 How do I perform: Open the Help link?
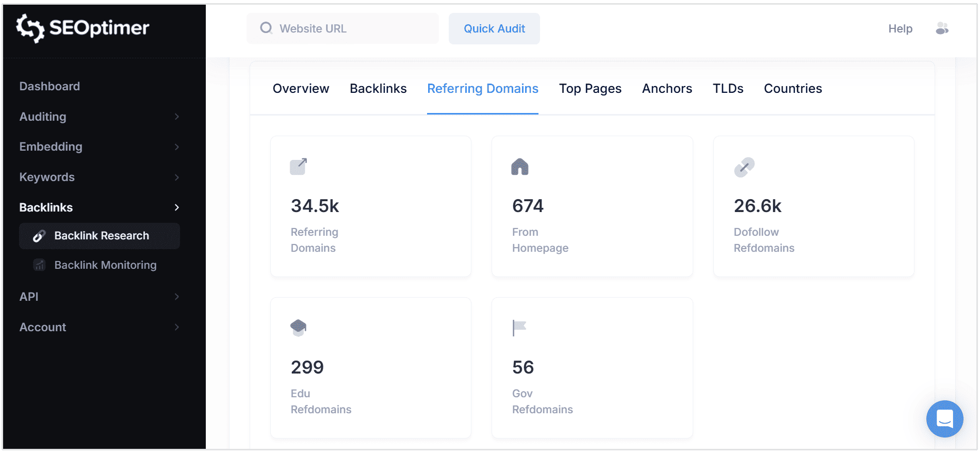point(900,29)
